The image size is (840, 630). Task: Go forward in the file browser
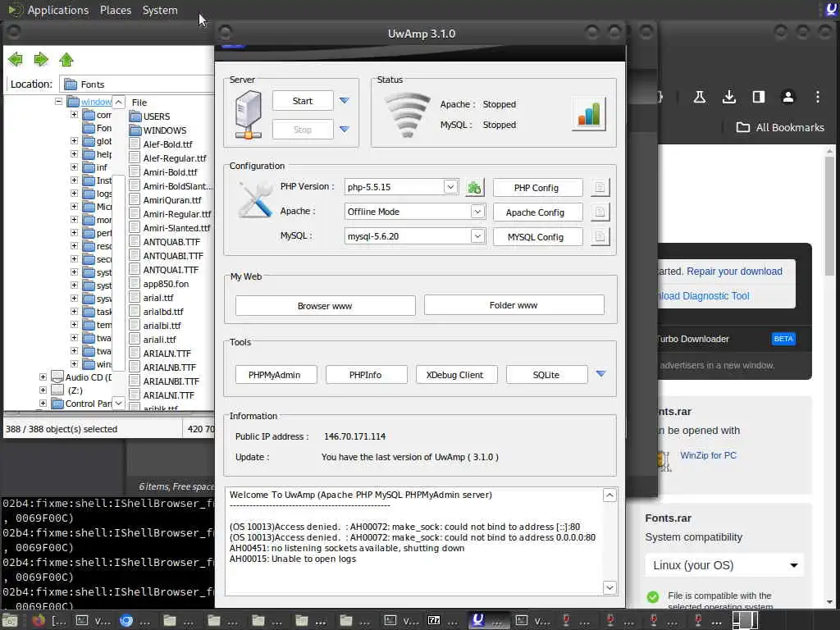(x=41, y=59)
